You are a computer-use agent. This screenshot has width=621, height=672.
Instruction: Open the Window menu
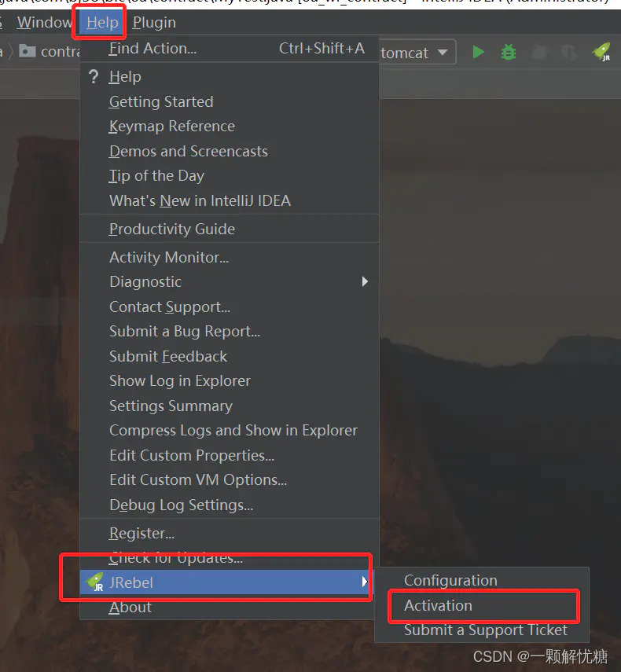click(x=45, y=22)
